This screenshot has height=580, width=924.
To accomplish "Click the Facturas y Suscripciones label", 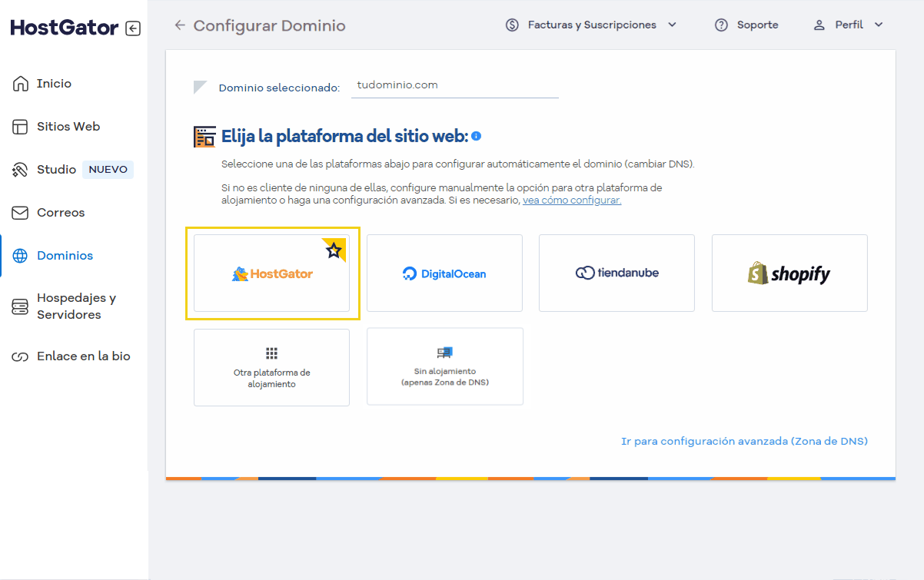I will [x=592, y=25].
